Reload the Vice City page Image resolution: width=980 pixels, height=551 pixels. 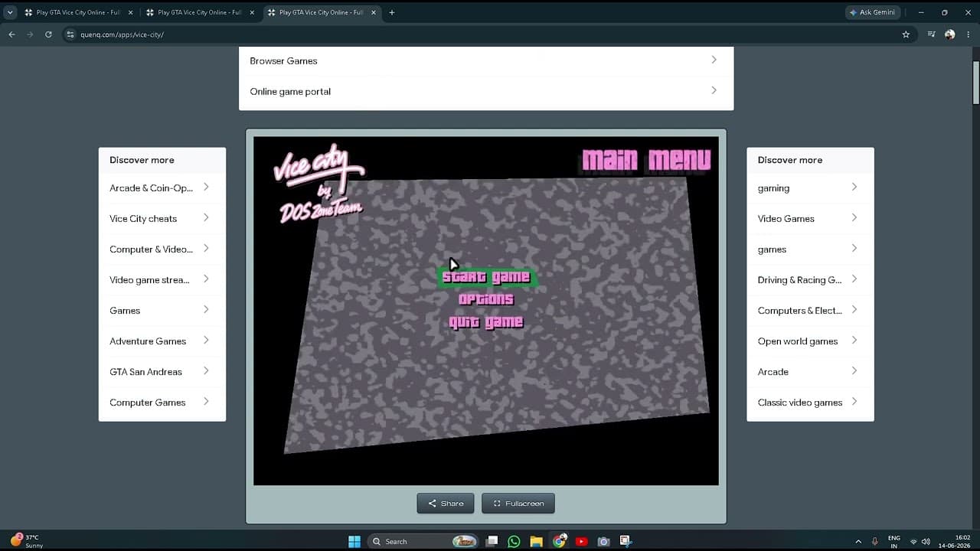[48, 34]
